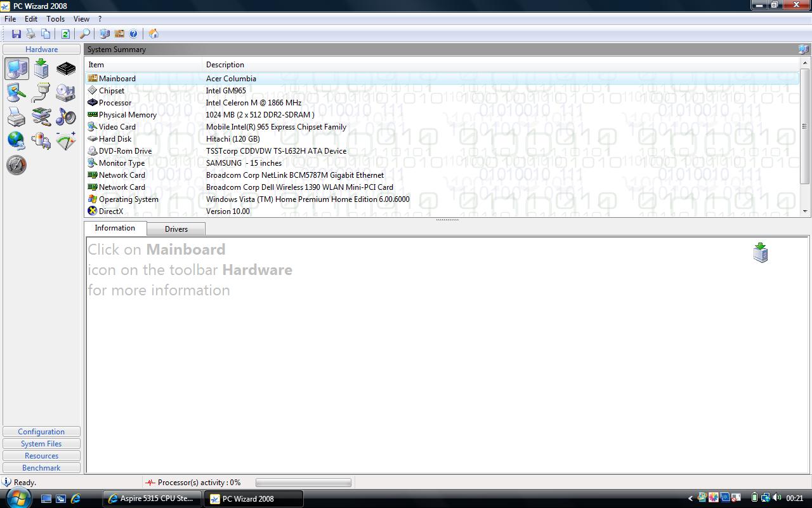Launch Internet Explorer from quick launch
Image resolution: width=812 pixels, height=508 pixels.
(x=75, y=498)
